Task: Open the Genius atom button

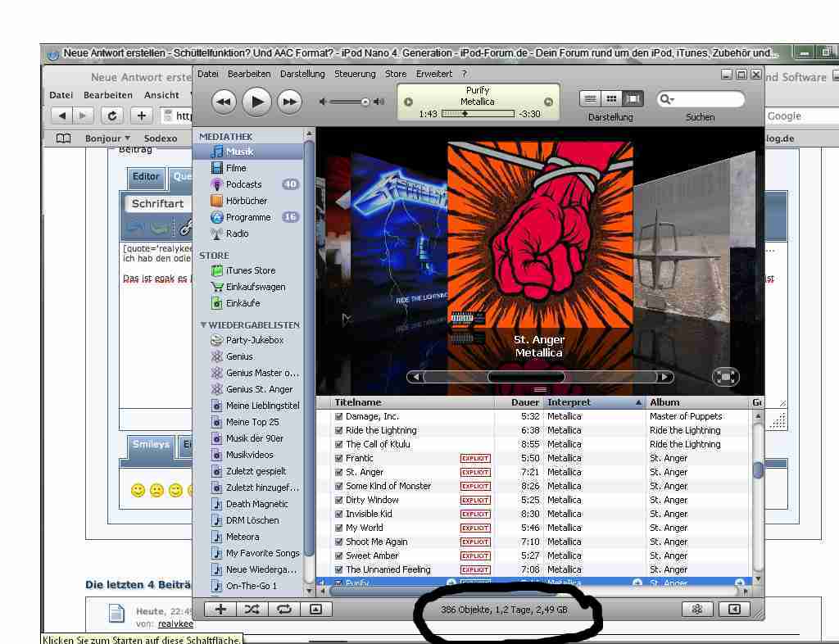Action: (697, 610)
